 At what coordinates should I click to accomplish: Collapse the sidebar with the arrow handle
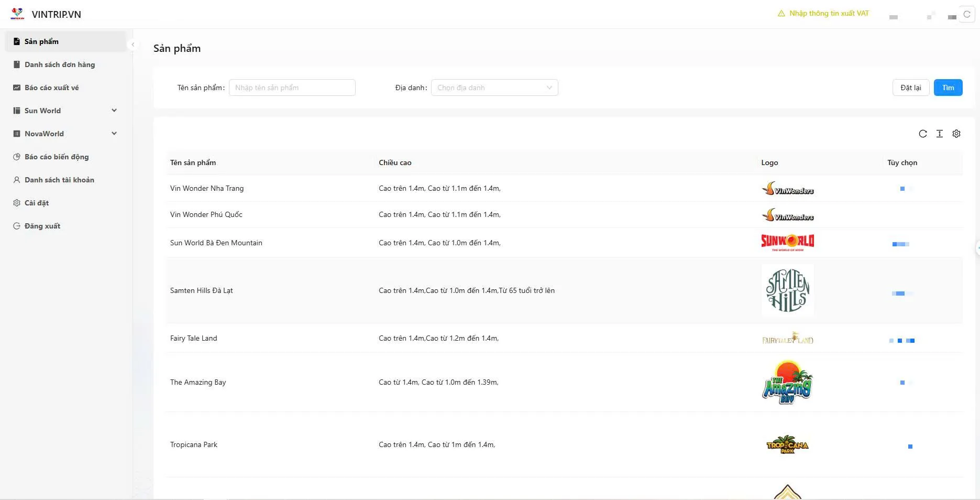tap(133, 45)
